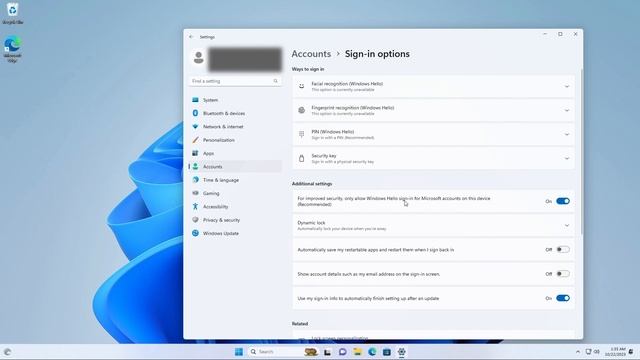Click the Time & language globe icon
640x360 pixels.
195,180
